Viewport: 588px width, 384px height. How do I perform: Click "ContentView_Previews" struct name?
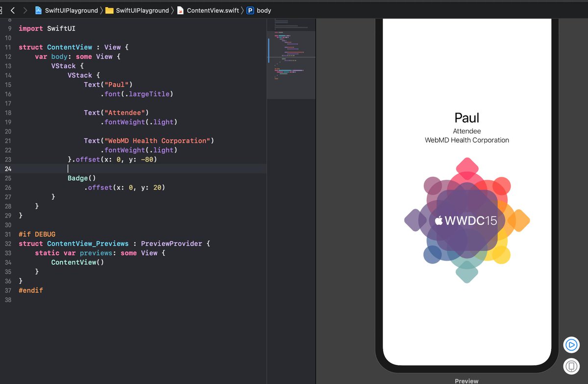pyautogui.click(x=88, y=244)
